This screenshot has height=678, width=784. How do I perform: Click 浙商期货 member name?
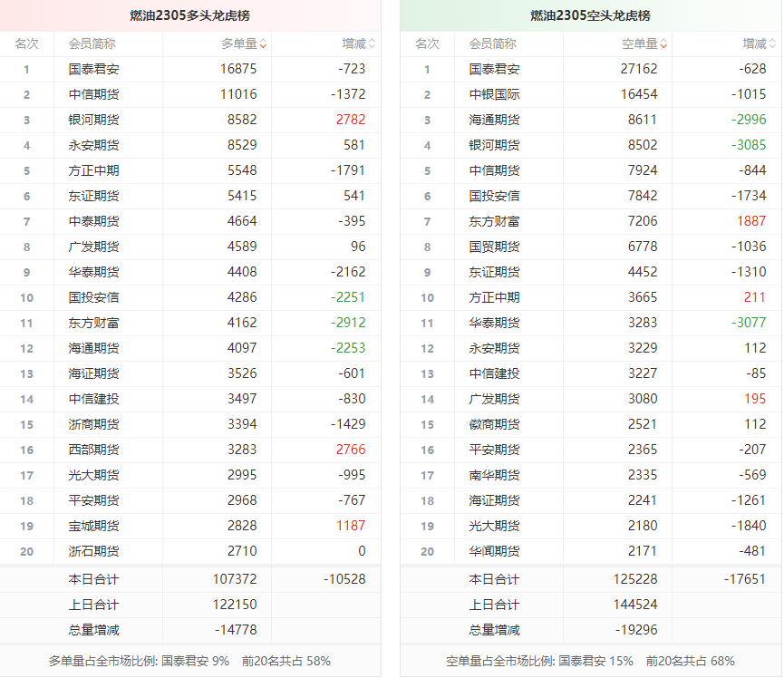93,424
